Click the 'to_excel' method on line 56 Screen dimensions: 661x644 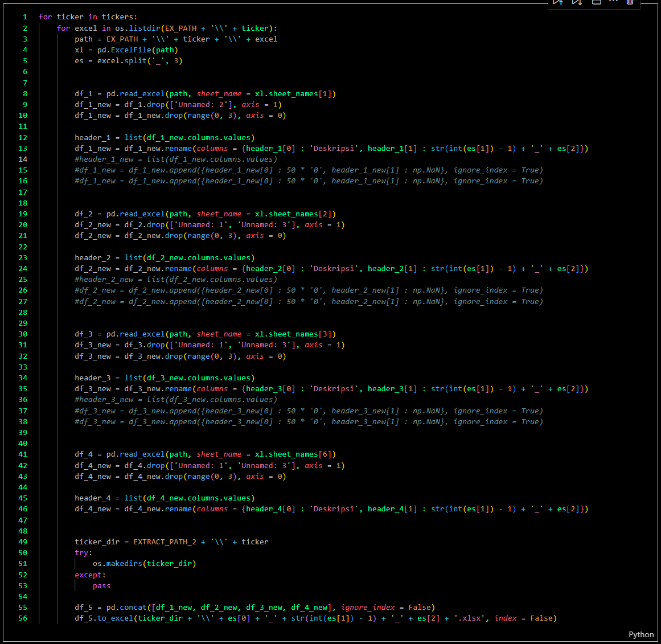[x=115, y=618]
